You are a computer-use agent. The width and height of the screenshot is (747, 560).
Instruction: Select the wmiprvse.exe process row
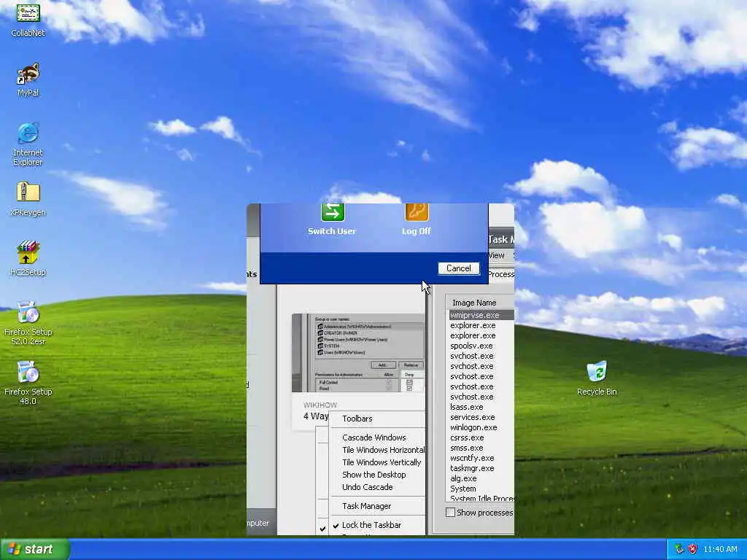[481, 315]
